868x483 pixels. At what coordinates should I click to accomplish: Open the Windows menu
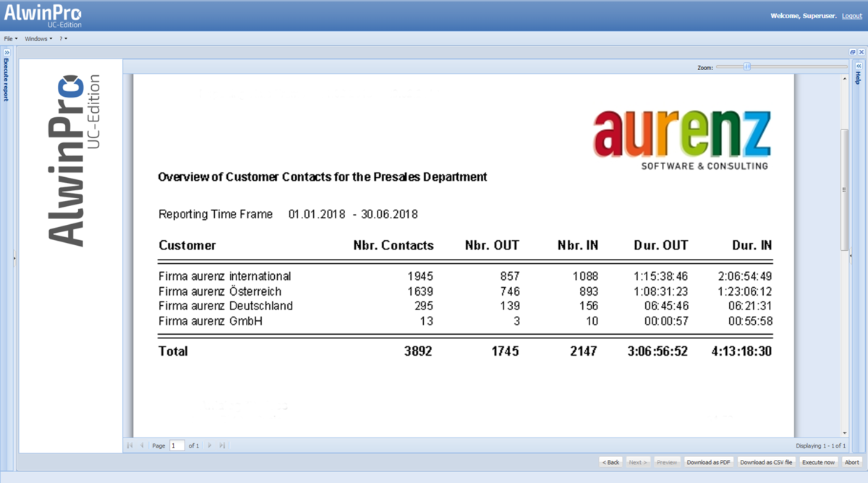coord(38,38)
